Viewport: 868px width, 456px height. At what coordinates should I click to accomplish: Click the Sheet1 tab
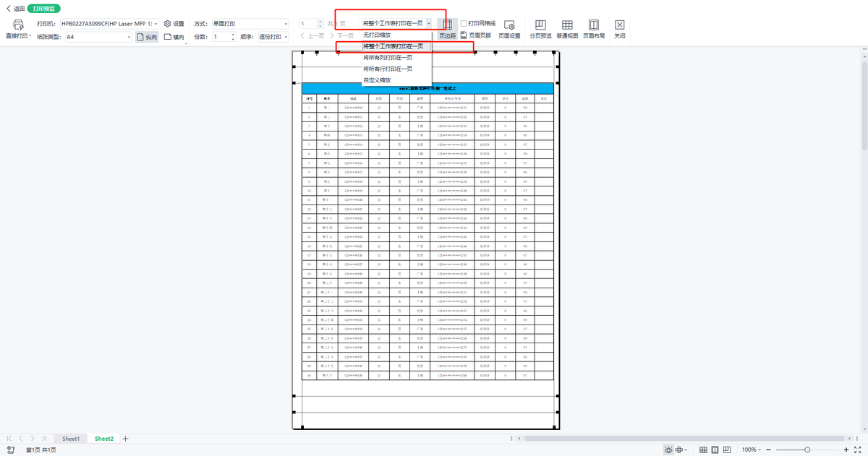click(71, 439)
